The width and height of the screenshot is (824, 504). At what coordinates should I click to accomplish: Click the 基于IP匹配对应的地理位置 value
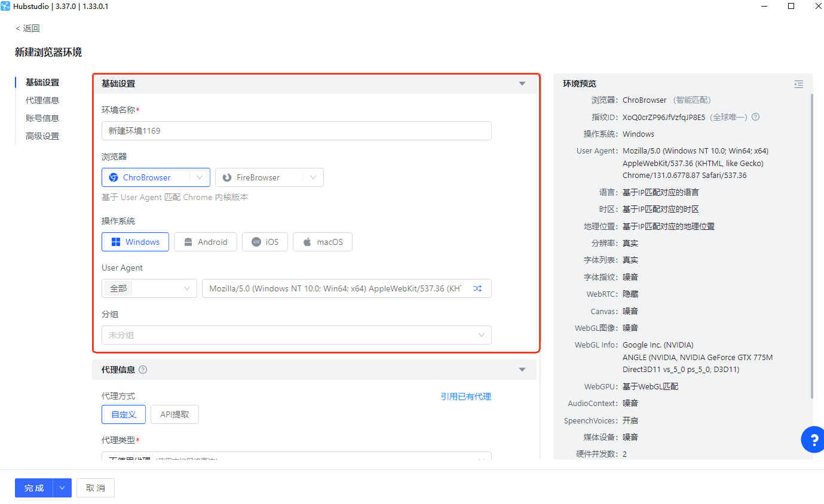669,226
